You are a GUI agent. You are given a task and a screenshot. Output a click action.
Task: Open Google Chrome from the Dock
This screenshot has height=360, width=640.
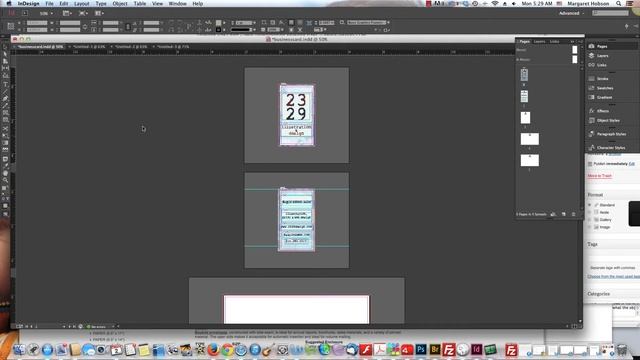coord(227,350)
